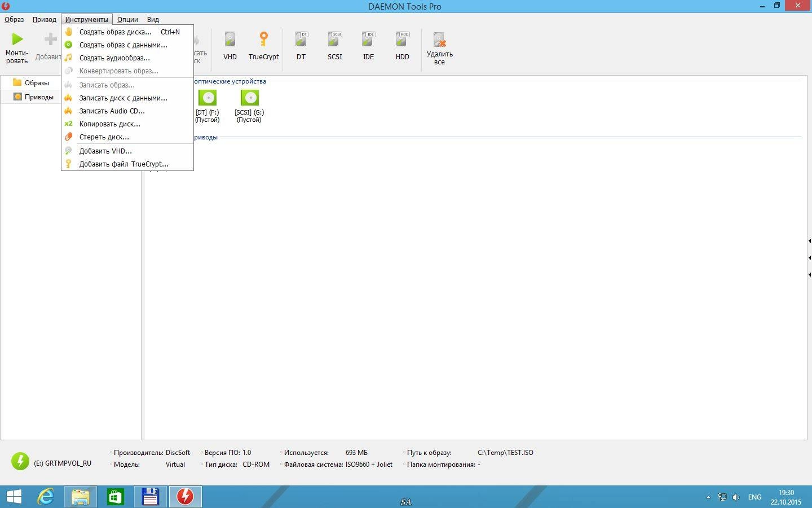Select Образы in the left panel
This screenshot has width=812, height=508.
37,83
